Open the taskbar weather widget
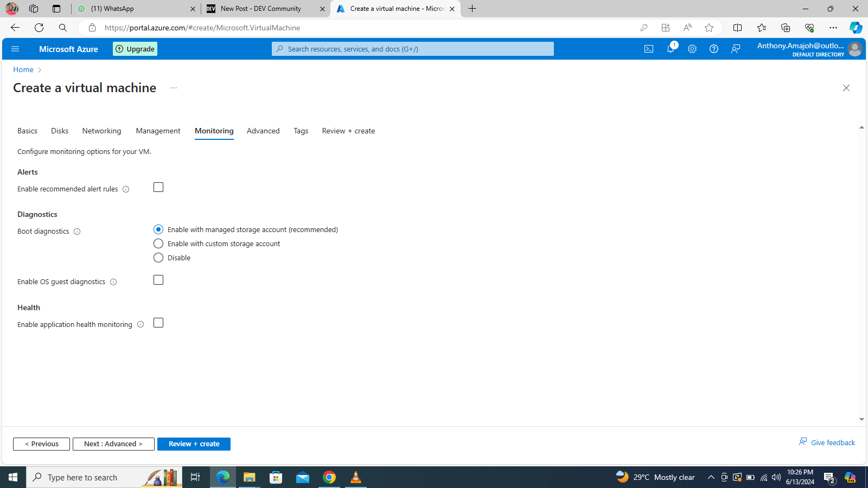 click(655, 477)
